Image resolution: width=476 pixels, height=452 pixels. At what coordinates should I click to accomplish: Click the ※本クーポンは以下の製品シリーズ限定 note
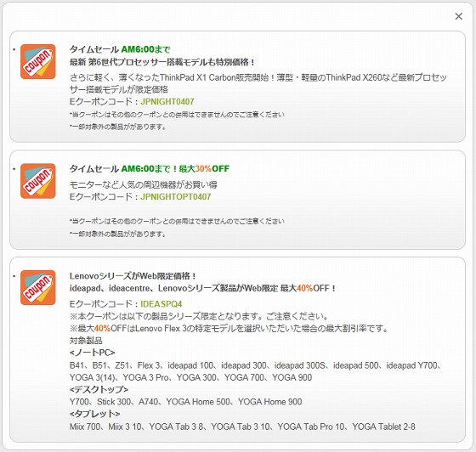(199, 316)
